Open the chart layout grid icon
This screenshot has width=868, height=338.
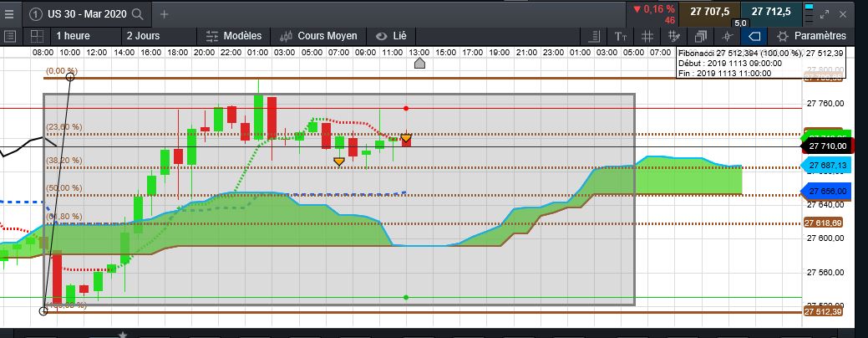[35, 36]
